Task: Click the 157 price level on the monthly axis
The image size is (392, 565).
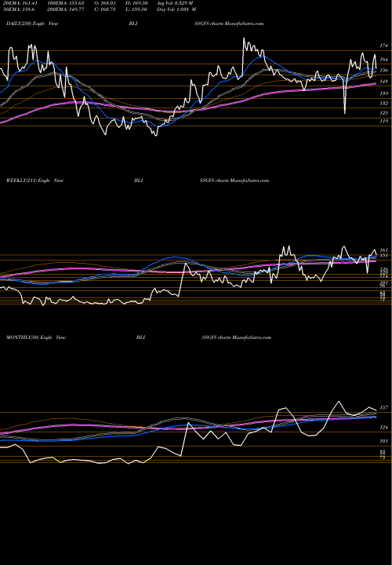Action: [383, 408]
